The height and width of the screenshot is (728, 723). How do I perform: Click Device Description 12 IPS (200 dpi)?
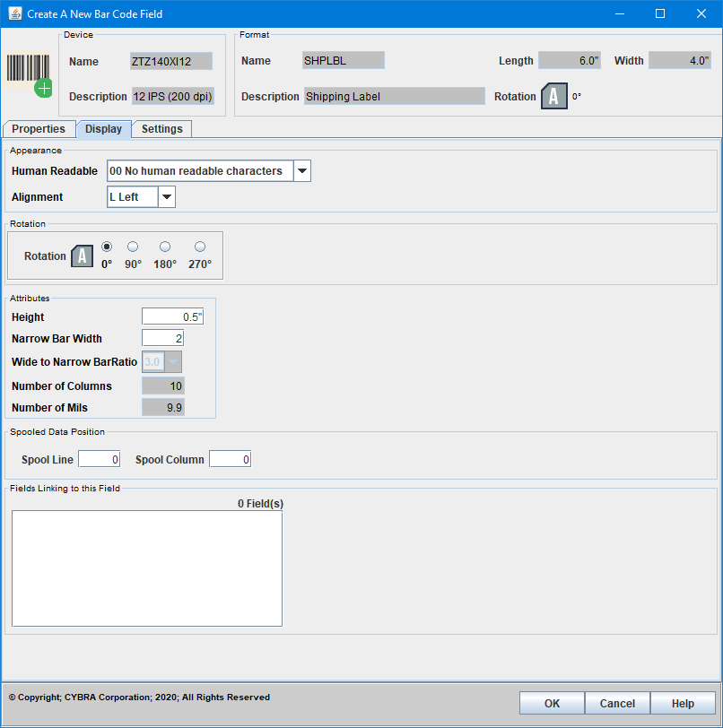[173, 96]
